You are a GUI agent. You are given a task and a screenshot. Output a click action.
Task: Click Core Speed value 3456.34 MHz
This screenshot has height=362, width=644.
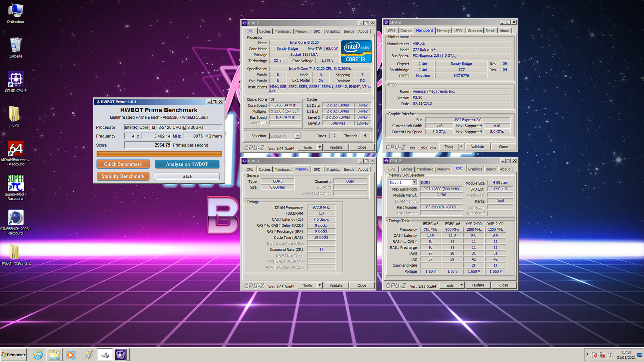click(x=285, y=105)
